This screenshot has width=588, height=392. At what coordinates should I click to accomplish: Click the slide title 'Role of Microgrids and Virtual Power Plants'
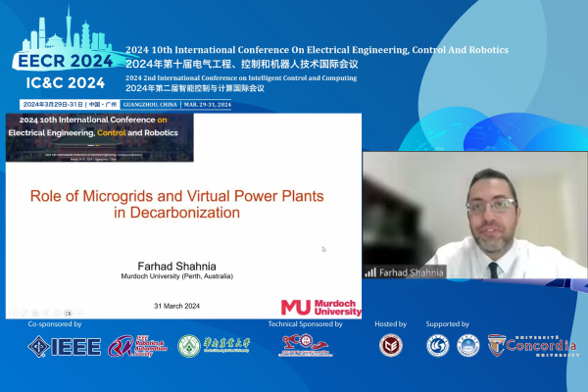coord(177,196)
